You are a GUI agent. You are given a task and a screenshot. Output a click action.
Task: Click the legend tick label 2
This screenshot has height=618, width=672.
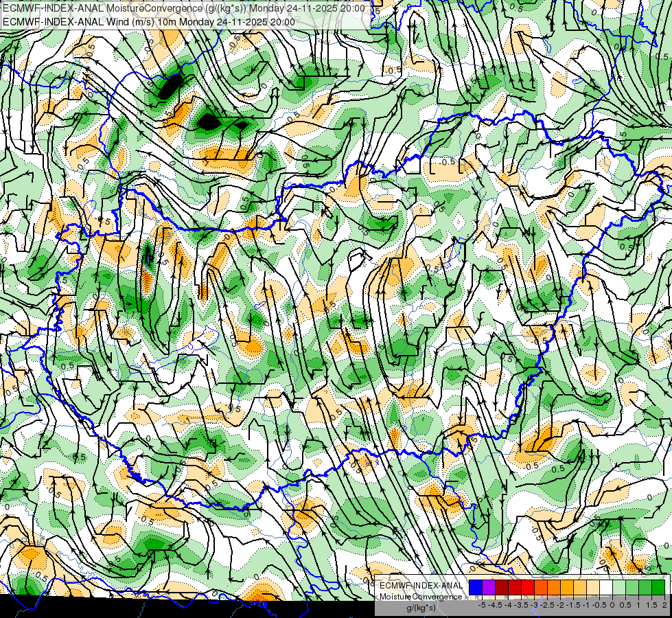(664, 605)
